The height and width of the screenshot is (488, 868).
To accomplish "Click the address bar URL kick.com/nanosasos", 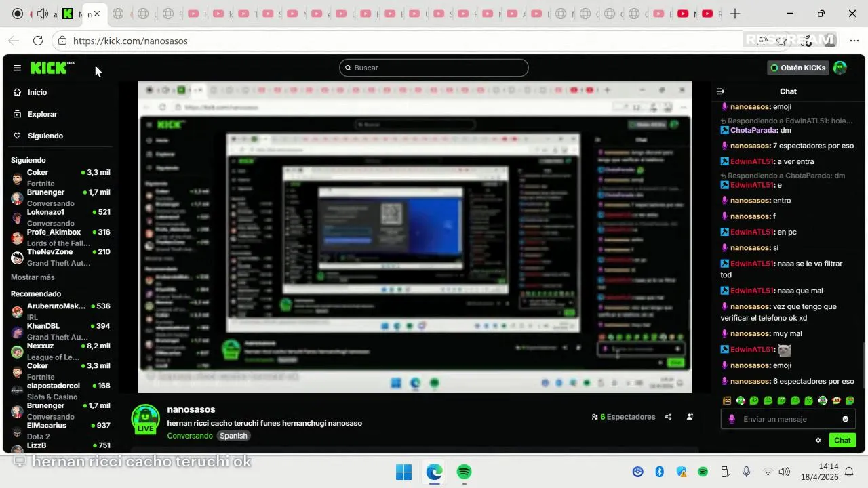I will pos(130,41).
